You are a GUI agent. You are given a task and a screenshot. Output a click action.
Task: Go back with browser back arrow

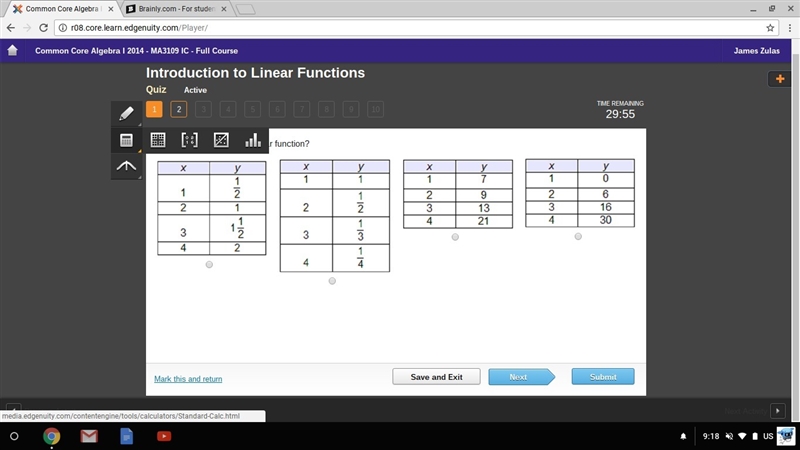(x=11, y=28)
